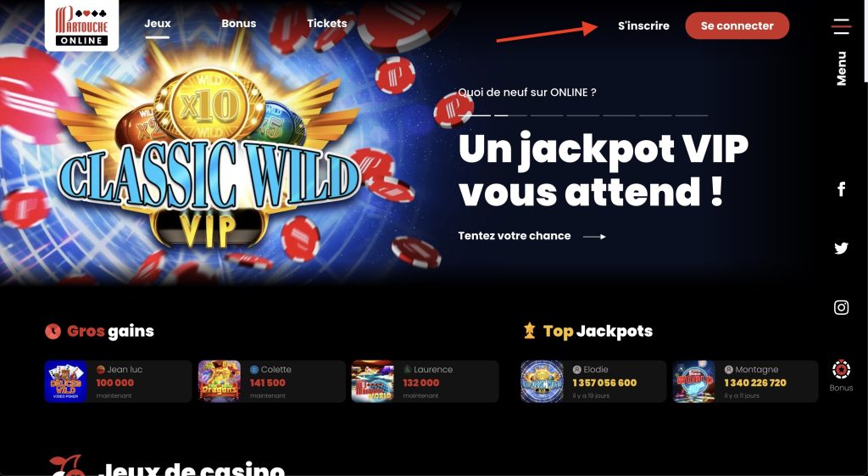Open the Tickets menu item
Image resolution: width=868 pixels, height=476 pixels.
click(327, 24)
